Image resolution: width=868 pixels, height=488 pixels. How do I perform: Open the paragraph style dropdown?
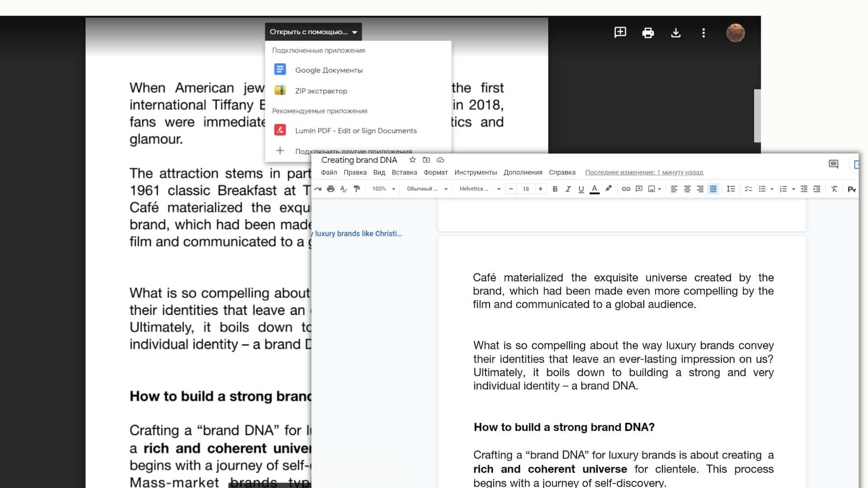(x=427, y=189)
